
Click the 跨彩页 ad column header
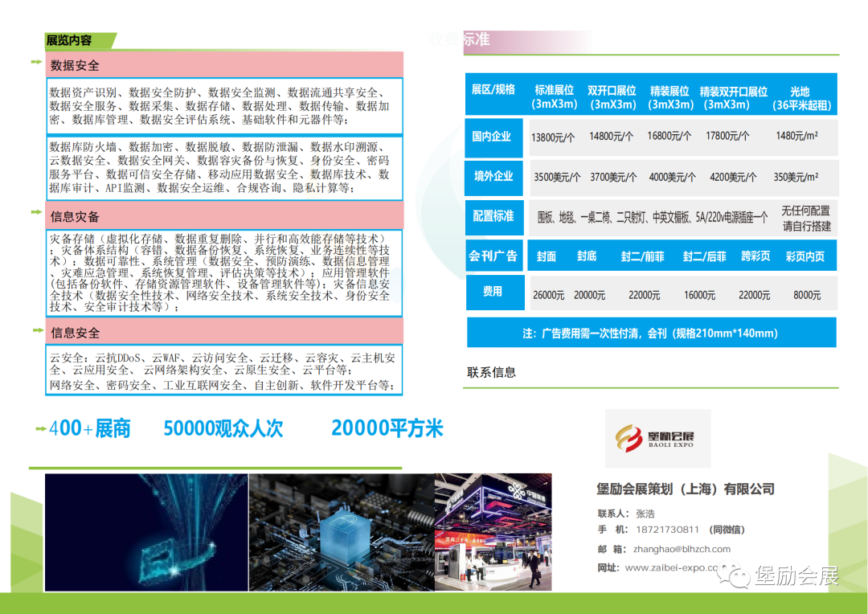pos(755,256)
